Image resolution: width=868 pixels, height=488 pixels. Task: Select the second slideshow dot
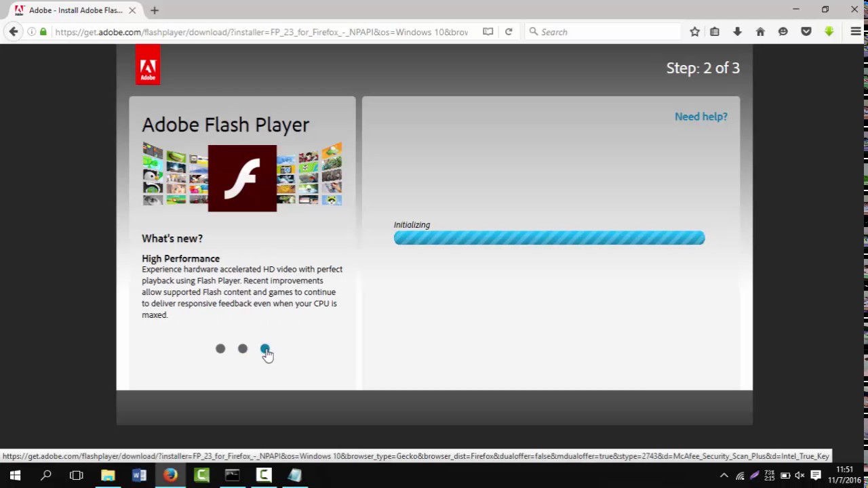tap(243, 348)
